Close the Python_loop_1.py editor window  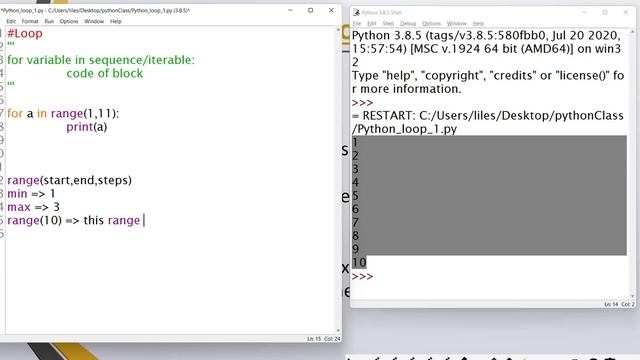coord(331,10)
